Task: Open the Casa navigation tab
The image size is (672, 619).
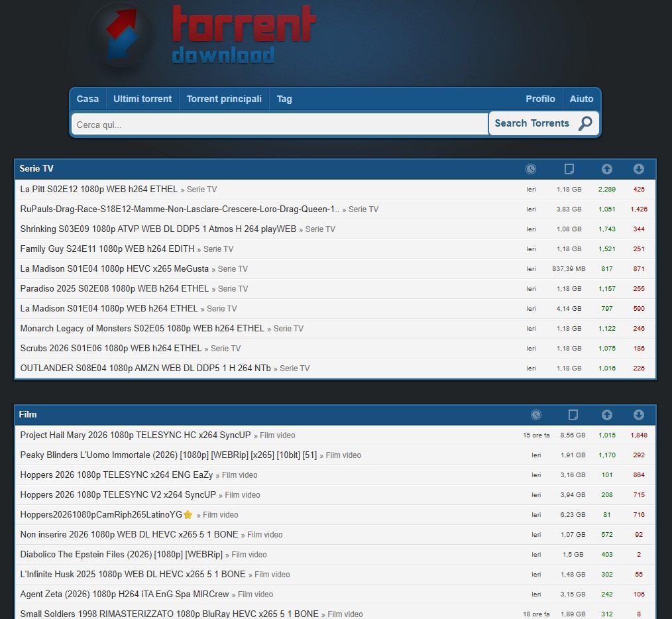Action: point(87,99)
